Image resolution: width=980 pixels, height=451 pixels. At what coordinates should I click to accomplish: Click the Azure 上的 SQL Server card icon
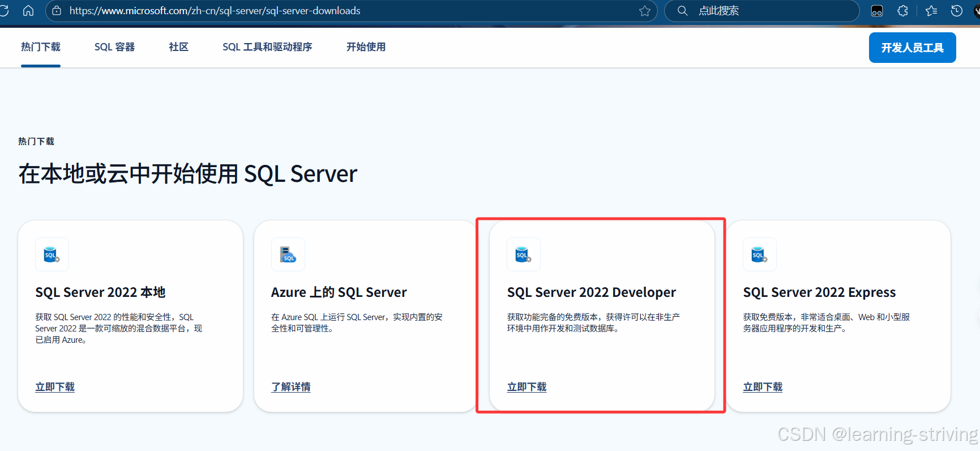(x=288, y=254)
